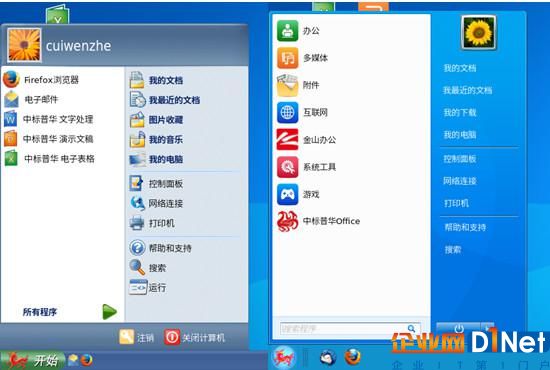Open 系统工具 category
The width and height of the screenshot is (550, 370).
[306, 167]
